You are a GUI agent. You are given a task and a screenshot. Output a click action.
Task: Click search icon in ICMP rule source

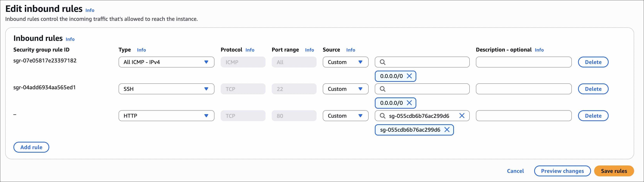(x=383, y=62)
